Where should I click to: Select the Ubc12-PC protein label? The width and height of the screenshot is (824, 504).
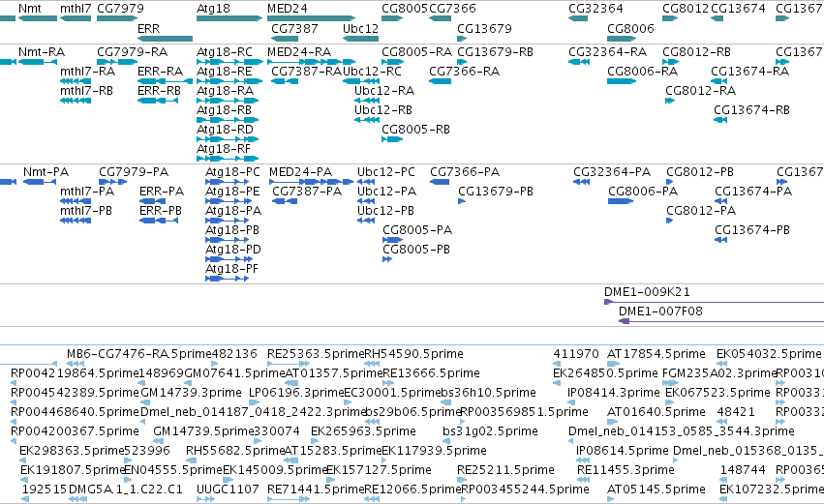(x=385, y=172)
